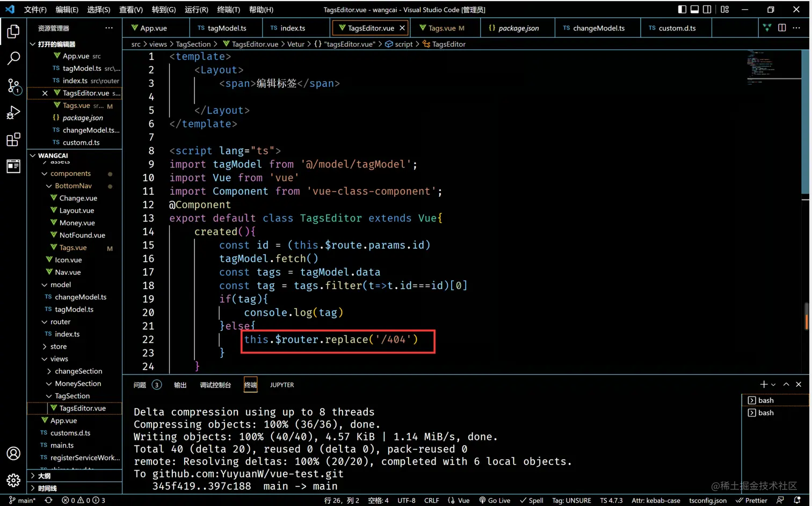This screenshot has height=506, width=812.
Task: Start Go Live server from status bar
Action: tap(495, 500)
